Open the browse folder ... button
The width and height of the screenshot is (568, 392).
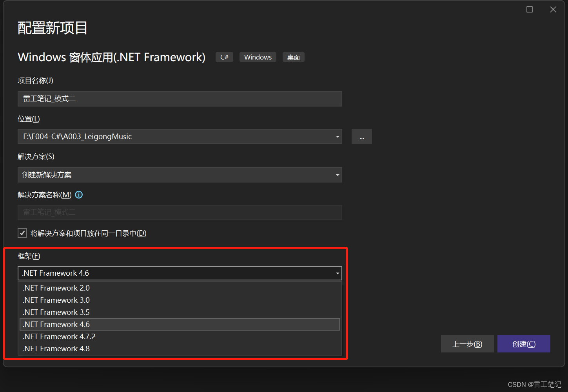point(362,137)
